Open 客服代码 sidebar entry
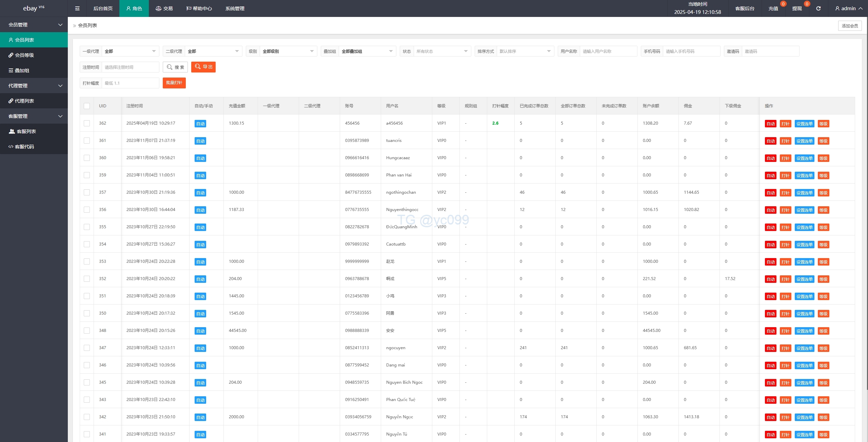Image resolution: width=868 pixels, height=442 pixels. point(24,147)
